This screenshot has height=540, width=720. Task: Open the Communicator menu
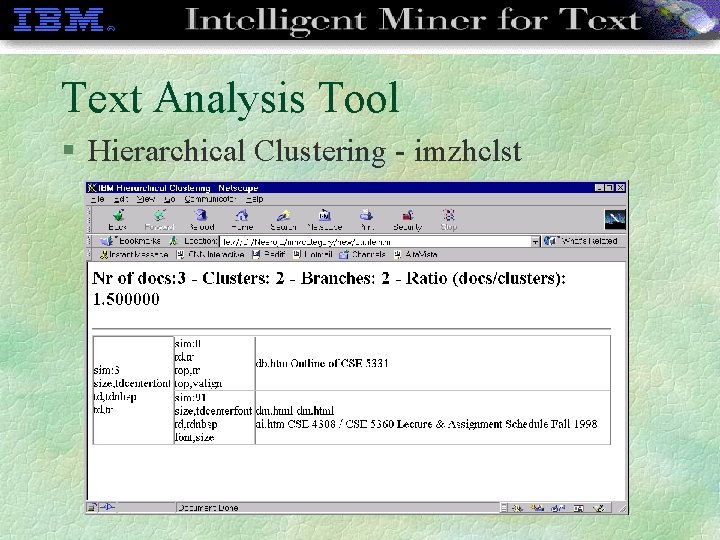(210, 199)
